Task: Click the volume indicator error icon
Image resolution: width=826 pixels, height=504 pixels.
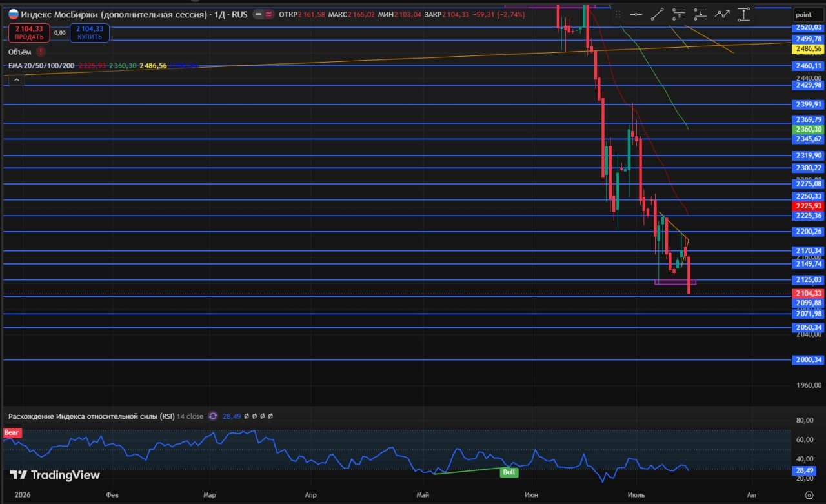Action: [41, 52]
